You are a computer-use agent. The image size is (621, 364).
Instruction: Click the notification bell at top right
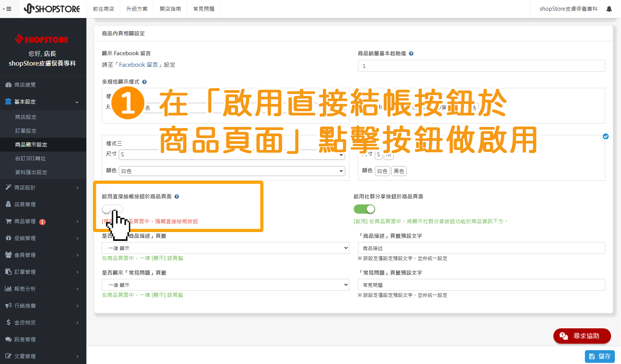tap(609, 8)
